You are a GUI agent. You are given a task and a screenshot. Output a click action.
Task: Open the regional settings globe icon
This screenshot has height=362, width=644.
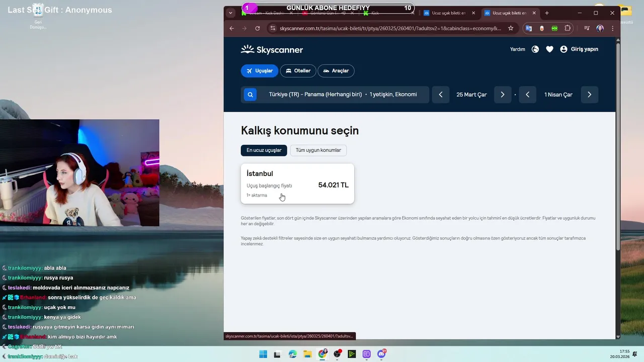(x=535, y=49)
